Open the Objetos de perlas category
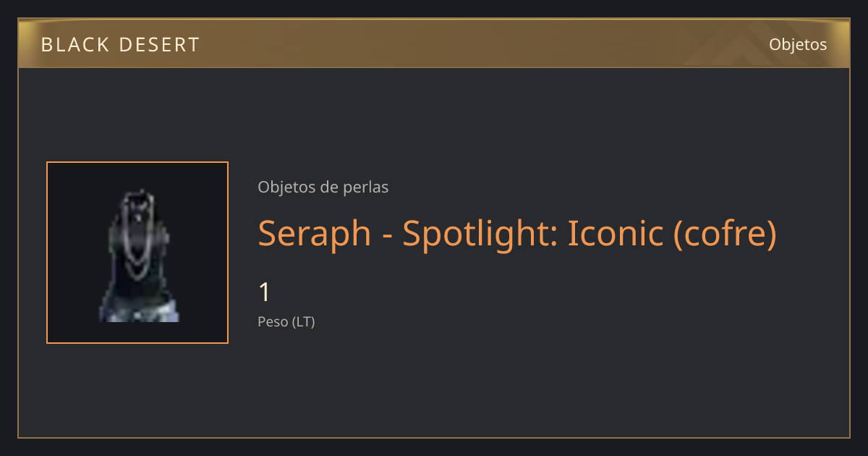The height and width of the screenshot is (456, 868). tap(323, 187)
